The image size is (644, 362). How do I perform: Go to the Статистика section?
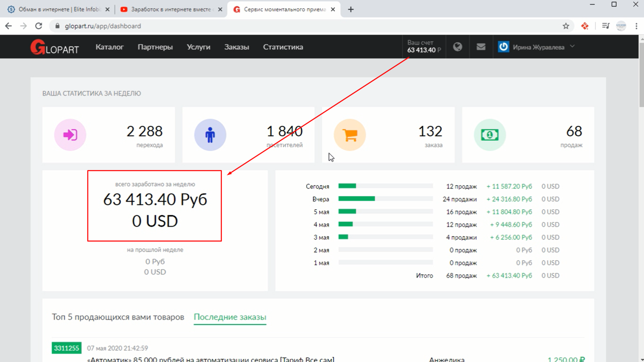point(283,47)
